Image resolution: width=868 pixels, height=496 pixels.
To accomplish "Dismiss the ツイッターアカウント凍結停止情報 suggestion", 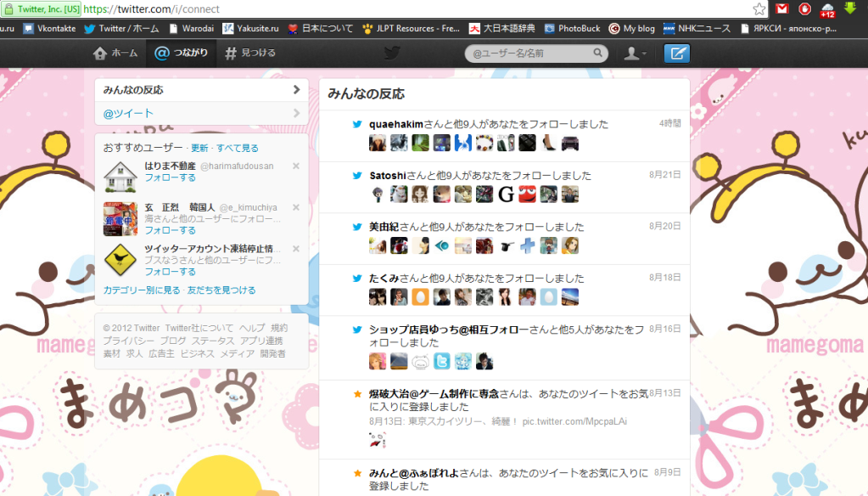I will tap(296, 249).
